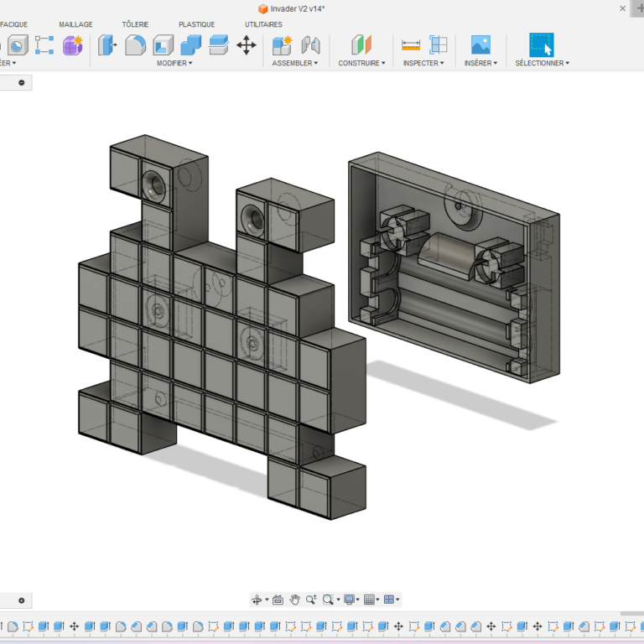Viewport: 644px width, 644px height.
Task: Expand the Display Settings dropdown arrow
Action: coord(358,600)
